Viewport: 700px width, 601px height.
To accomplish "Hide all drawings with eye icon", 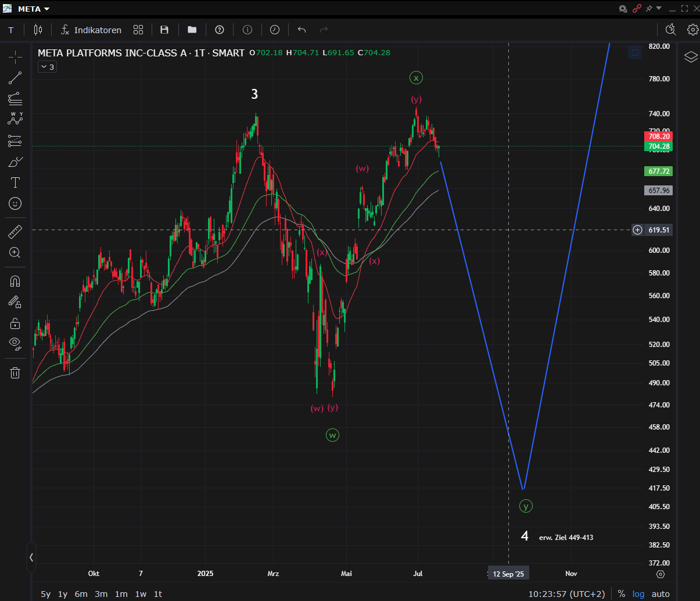I will (15, 343).
